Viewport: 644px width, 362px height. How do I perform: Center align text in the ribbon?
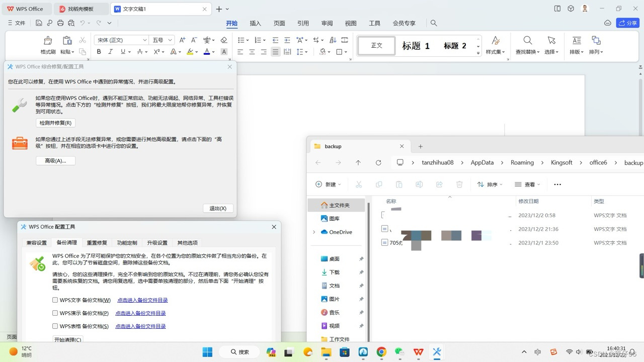coord(252,52)
